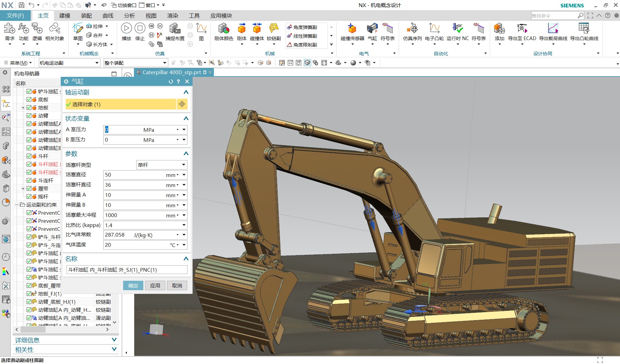Switch to 建模 modeling tab

[x=65, y=16]
